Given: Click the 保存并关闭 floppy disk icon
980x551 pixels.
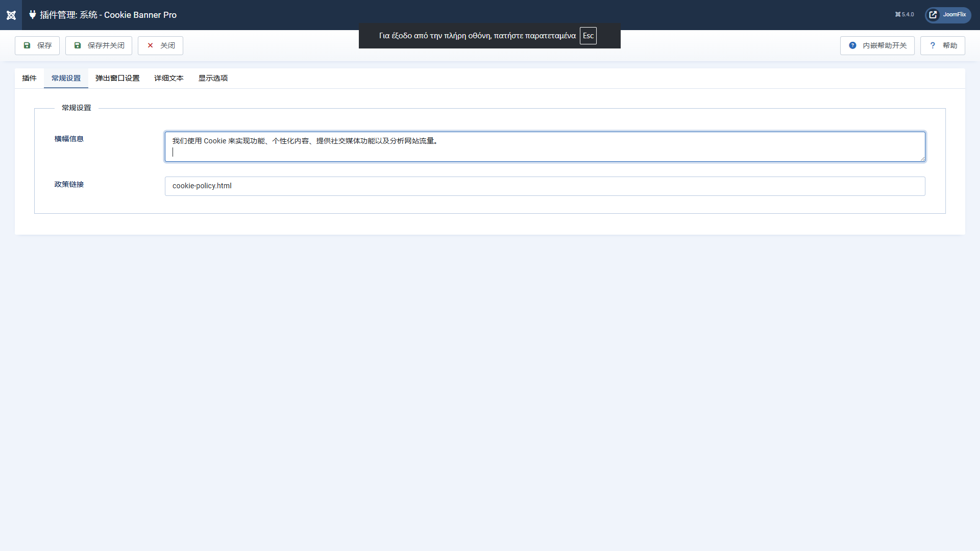Looking at the screenshot, I should pyautogui.click(x=78, y=45).
